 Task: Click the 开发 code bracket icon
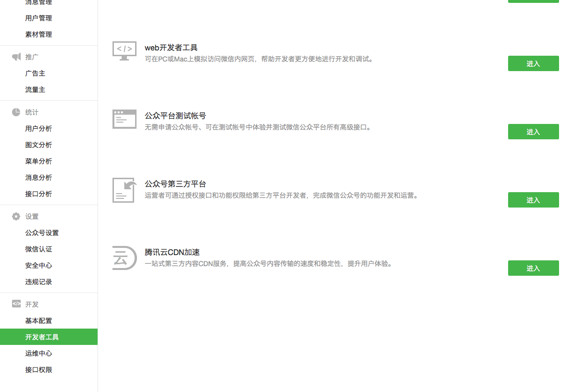pyautogui.click(x=16, y=304)
